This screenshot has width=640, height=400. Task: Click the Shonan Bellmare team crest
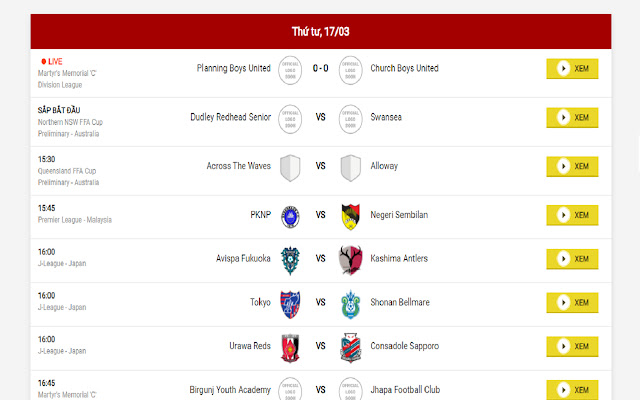350,301
